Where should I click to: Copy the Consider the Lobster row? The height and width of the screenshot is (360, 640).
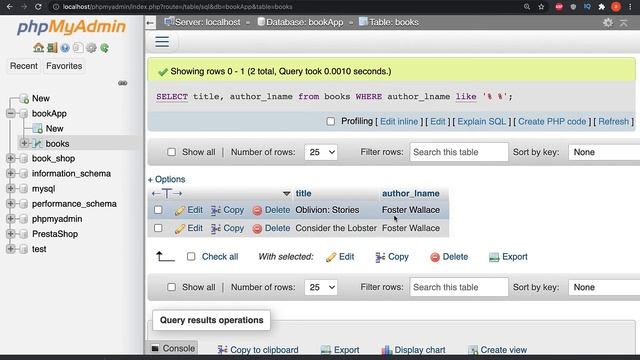tap(227, 228)
